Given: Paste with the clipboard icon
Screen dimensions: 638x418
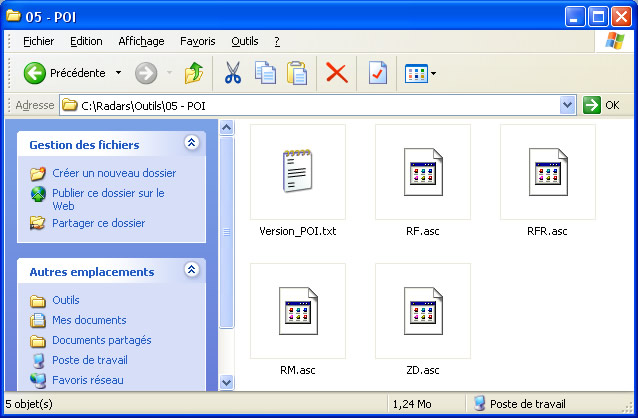Looking at the screenshot, I should click(x=297, y=73).
